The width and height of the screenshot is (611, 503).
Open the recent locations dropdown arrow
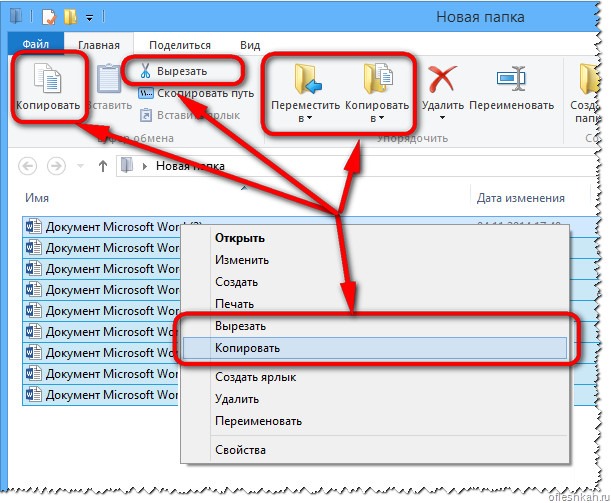(x=81, y=166)
